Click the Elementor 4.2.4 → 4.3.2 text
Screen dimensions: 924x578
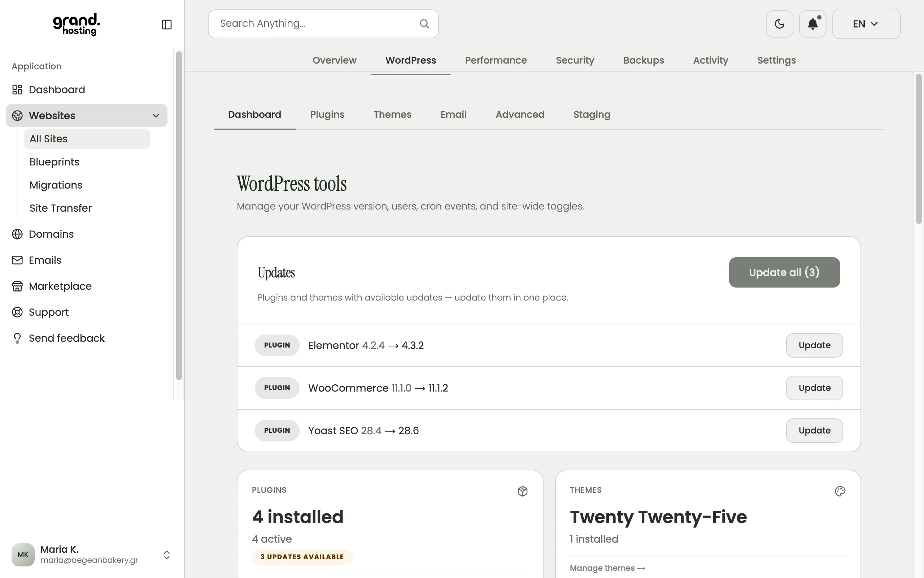(x=366, y=345)
